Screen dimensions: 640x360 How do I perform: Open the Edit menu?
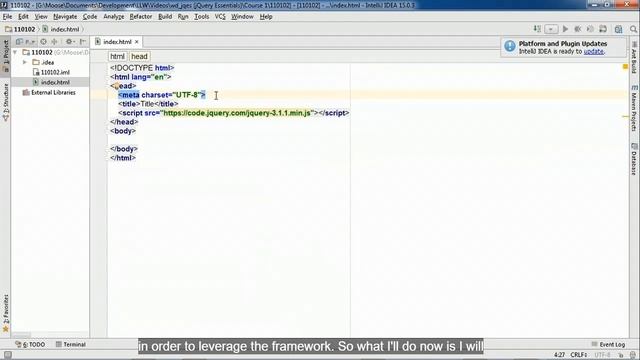point(23,17)
